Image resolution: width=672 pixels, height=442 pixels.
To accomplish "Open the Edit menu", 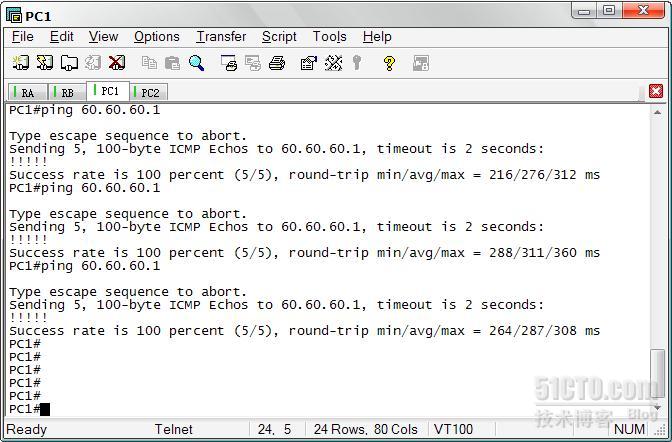I will [x=62, y=37].
